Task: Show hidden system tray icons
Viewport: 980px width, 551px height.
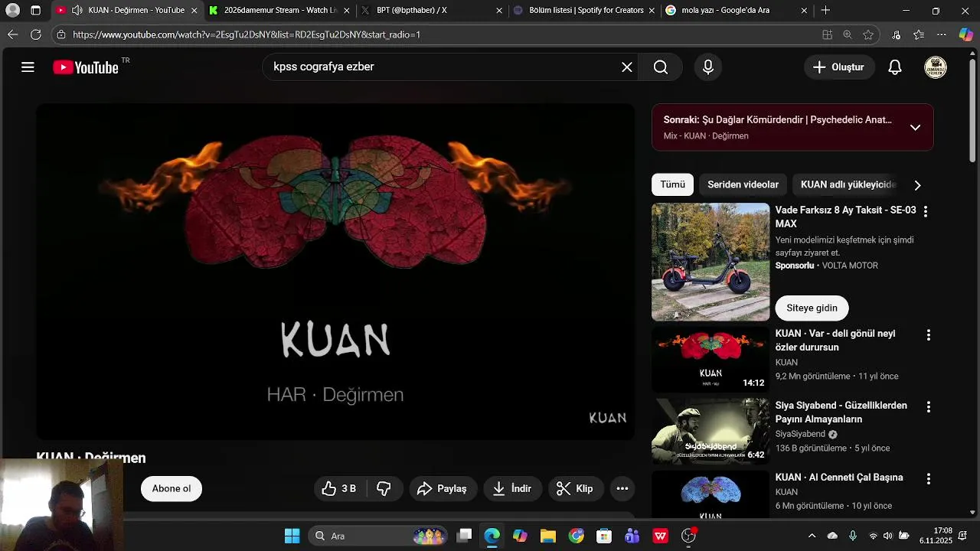Action: 812,536
